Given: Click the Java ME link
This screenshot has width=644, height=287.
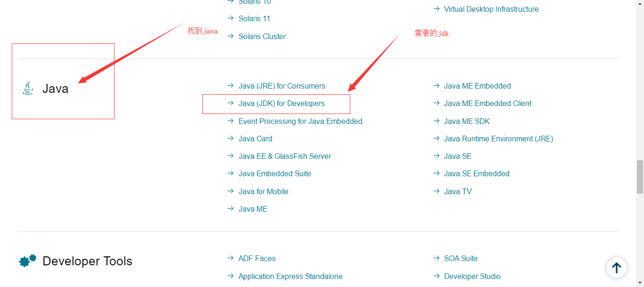Looking at the screenshot, I should (253, 209).
